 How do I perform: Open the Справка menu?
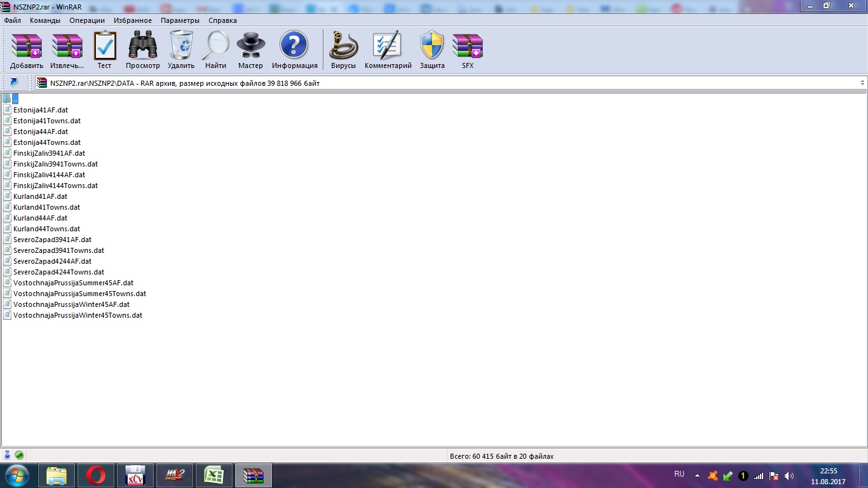[x=222, y=20]
